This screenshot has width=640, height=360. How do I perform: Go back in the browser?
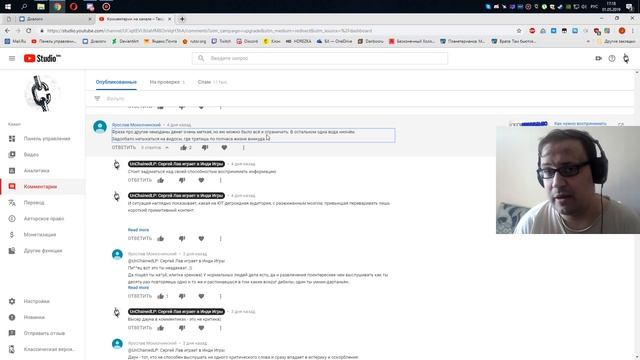[7, 31]
